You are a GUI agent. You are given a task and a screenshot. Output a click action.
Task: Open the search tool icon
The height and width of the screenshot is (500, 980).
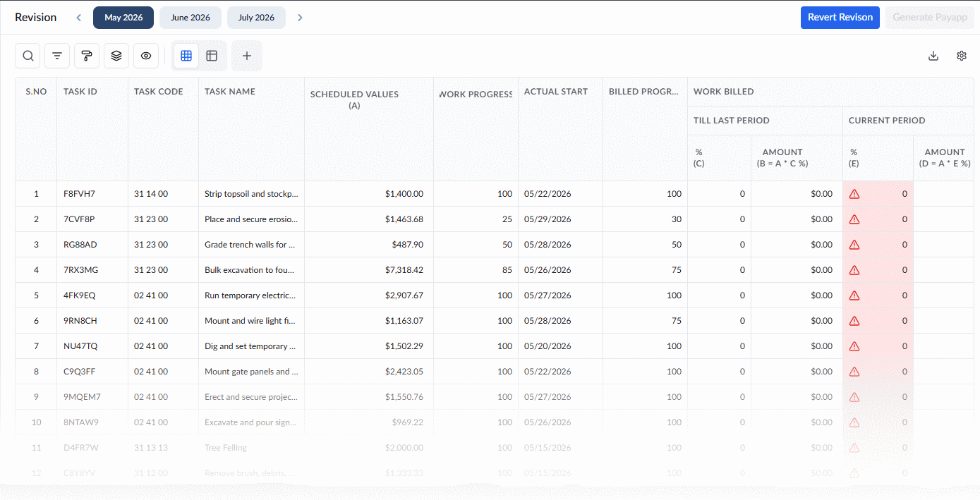point(28,56)
